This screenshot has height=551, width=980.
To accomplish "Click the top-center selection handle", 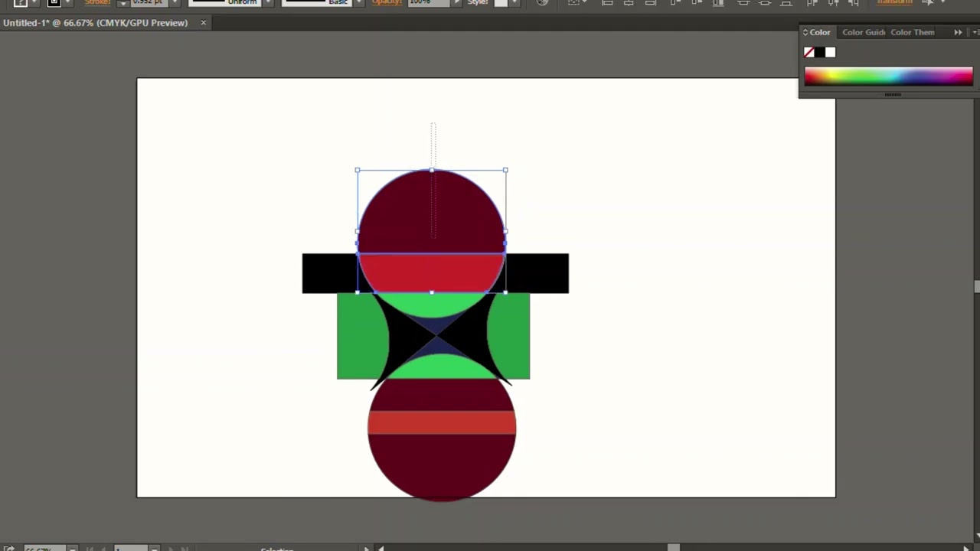I will [x=432, y=170].
